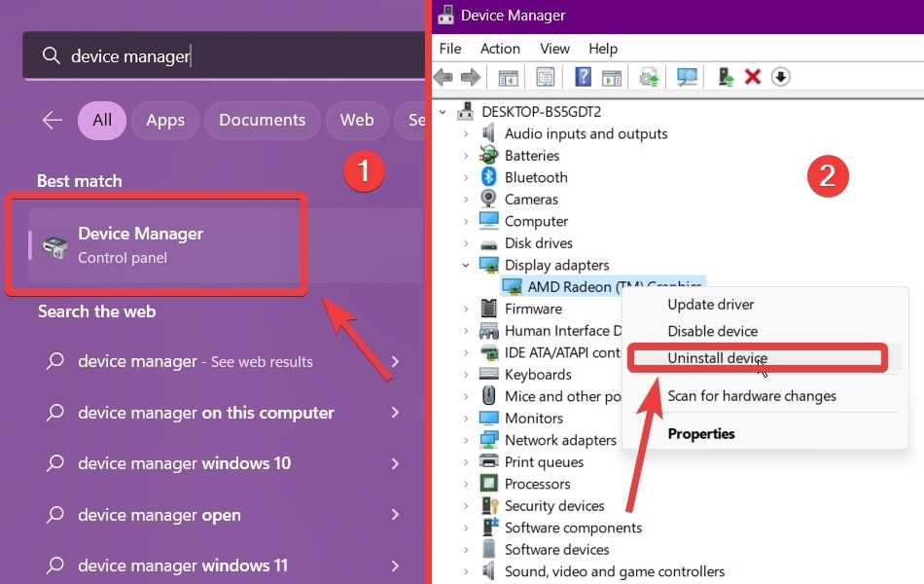Image resolution: width=924 pixels, height=584 pixels.
Task: Open the Action menu
Action: [x=500, y=49]
